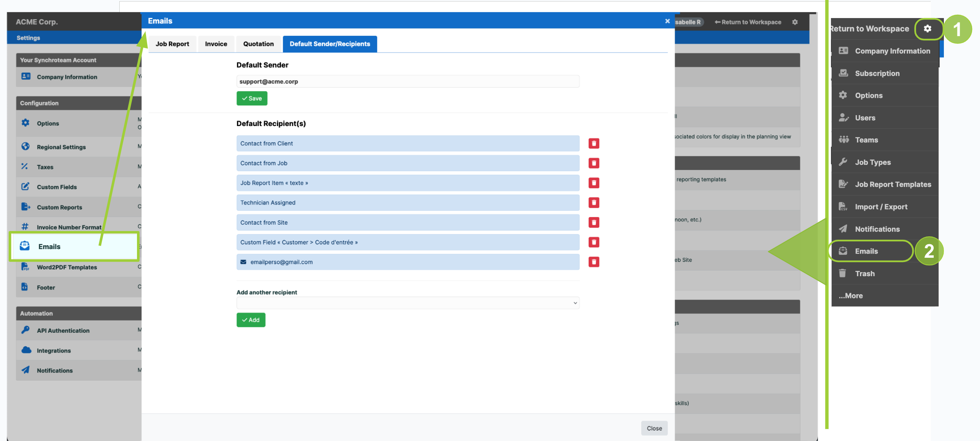The image size is (980, 441).
Task: Delete the Technician Assigned recipient
Action: coord(593,203)
